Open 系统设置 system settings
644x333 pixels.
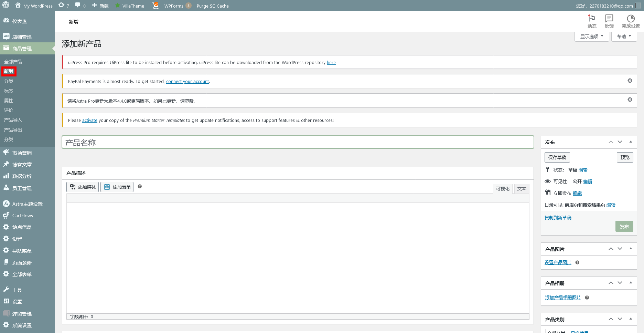coord(28,325)
